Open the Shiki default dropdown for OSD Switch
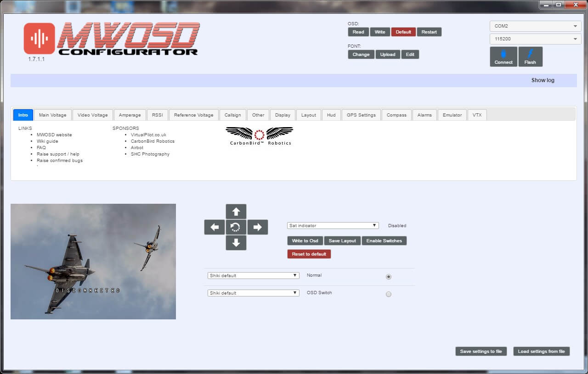The height and width of the screenshot is (374, 588). [254, 293]
